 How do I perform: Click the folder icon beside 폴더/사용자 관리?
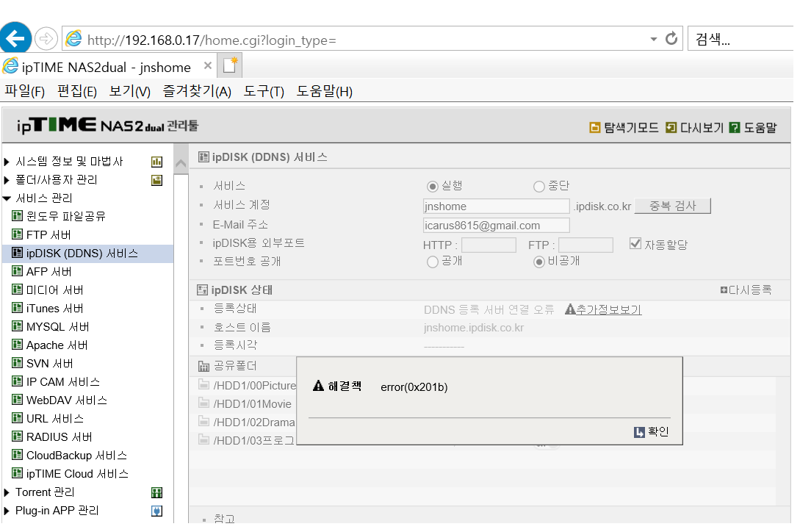[x=156, y=180]
